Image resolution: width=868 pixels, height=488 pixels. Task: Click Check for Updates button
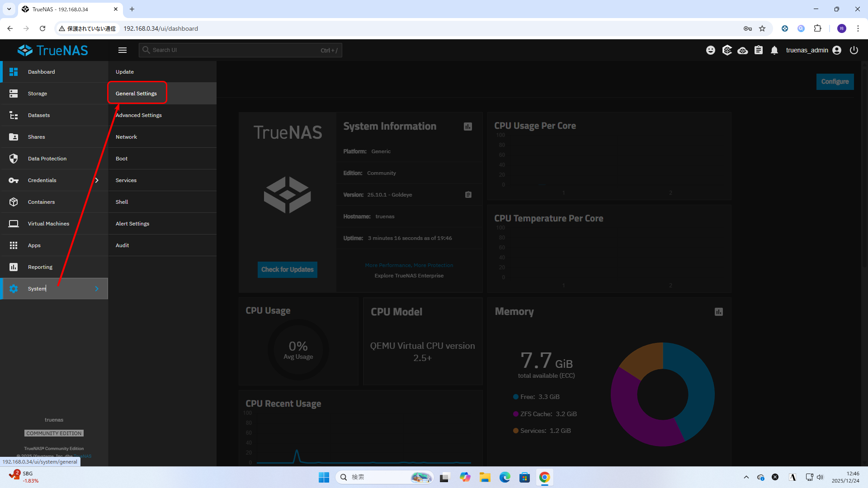pos(288,270)
